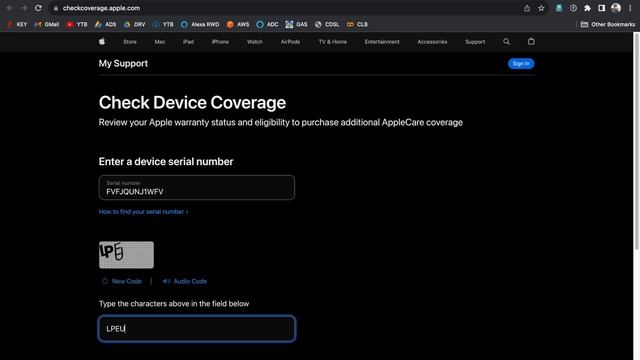Open the Entertainment menu item

pyautogui.click(x=382, y=42)
